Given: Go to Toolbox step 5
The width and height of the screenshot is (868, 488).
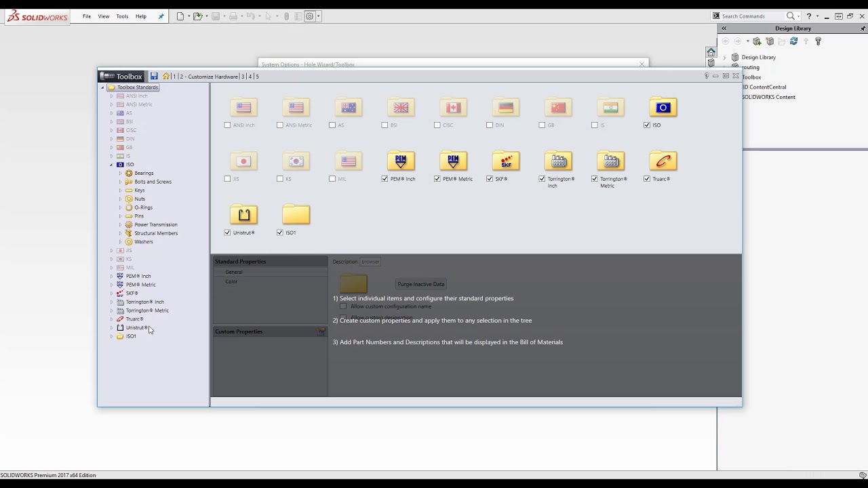Looking at the screenshot, I should click(257, 77).
